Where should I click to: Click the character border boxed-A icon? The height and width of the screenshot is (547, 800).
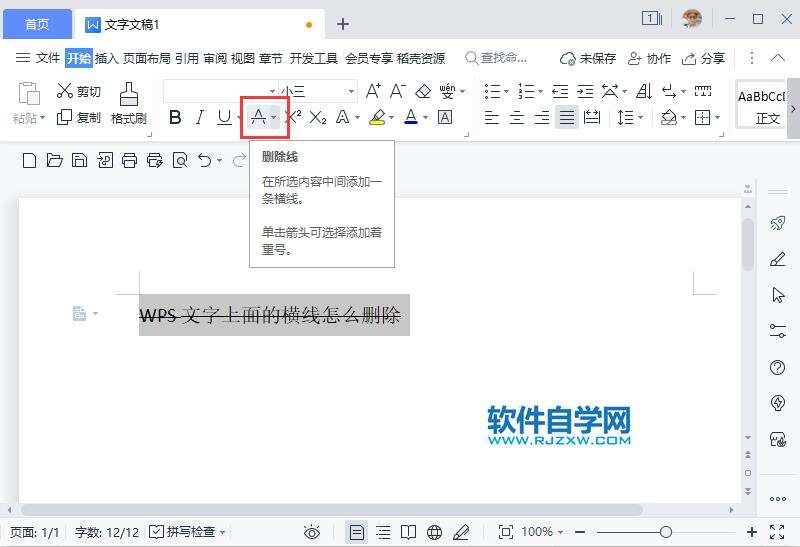point(445,118)
